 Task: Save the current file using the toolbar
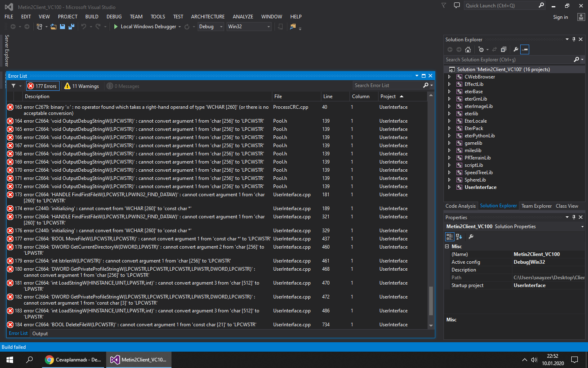pyautogui.click(x=62, y=27)
